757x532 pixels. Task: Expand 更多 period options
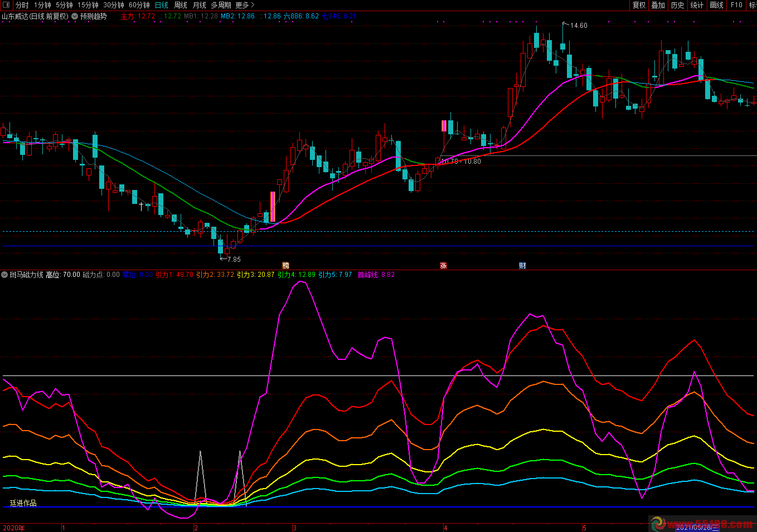(245, 5)
